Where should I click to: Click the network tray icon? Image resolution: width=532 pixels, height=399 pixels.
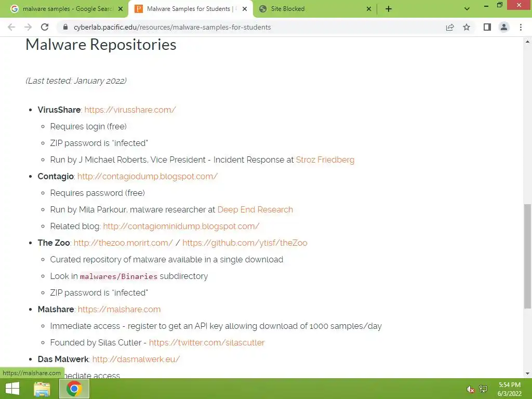(x=483, y=389)
